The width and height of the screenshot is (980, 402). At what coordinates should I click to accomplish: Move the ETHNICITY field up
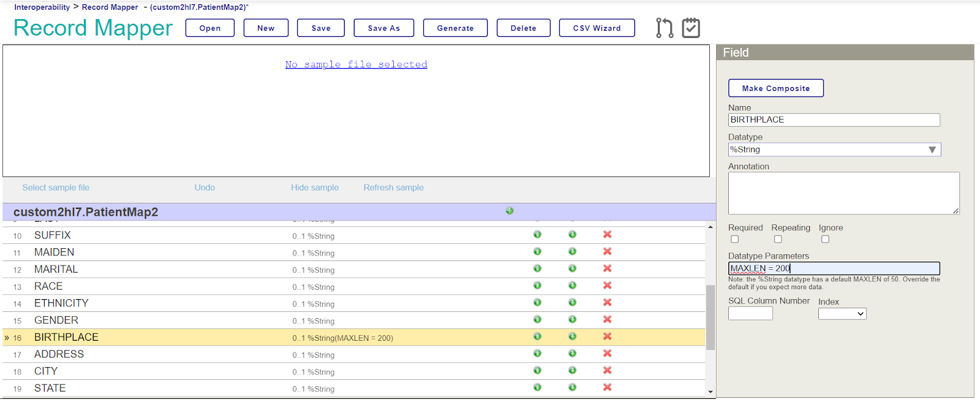(x=537, y=302)
